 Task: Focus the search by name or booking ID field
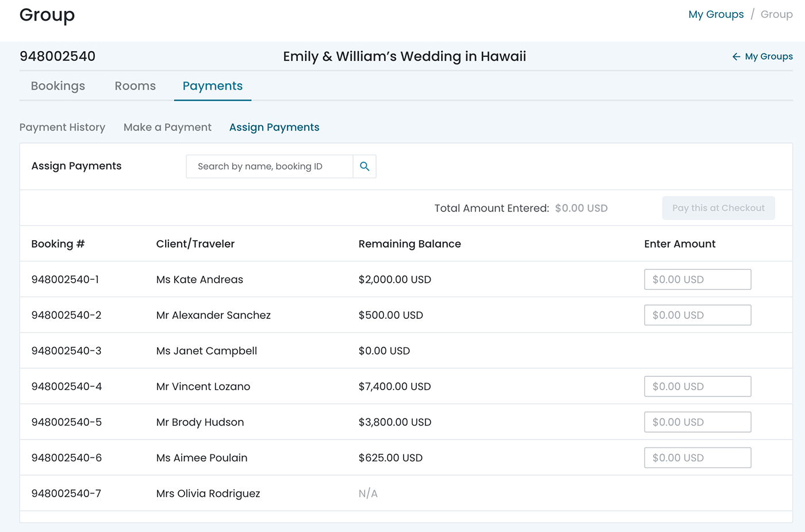pyautogui.click(x=269, y=167)
